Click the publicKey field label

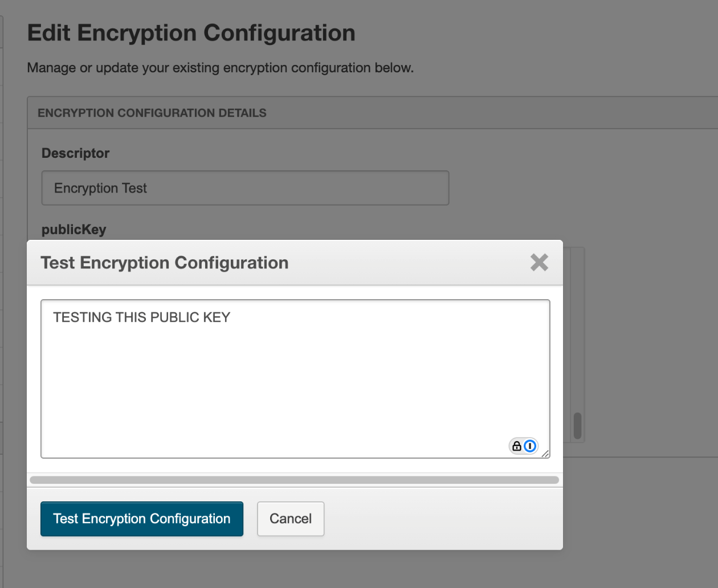[x=74, y=230]
